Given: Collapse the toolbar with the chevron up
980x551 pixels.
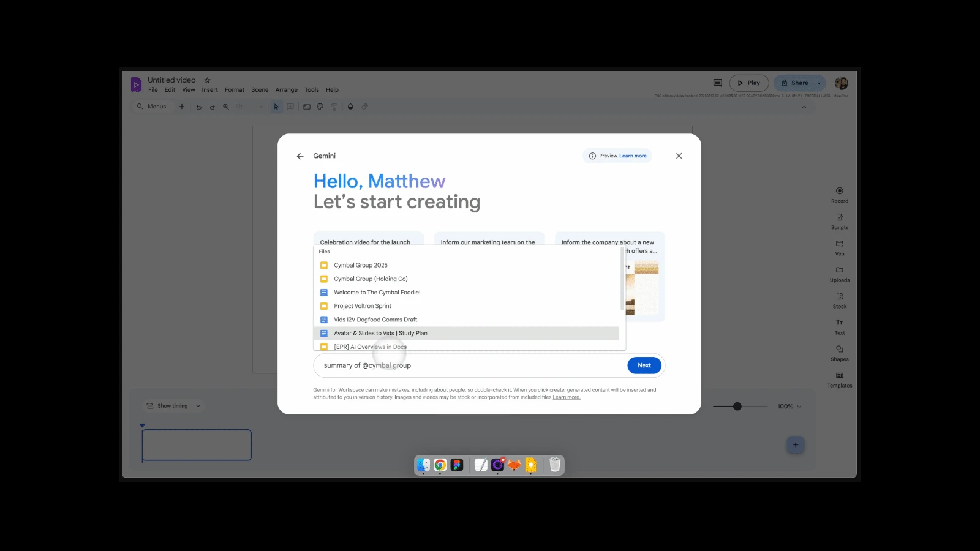Looking at the screenshot, I should pyautogui.click(x=804, y=107).
